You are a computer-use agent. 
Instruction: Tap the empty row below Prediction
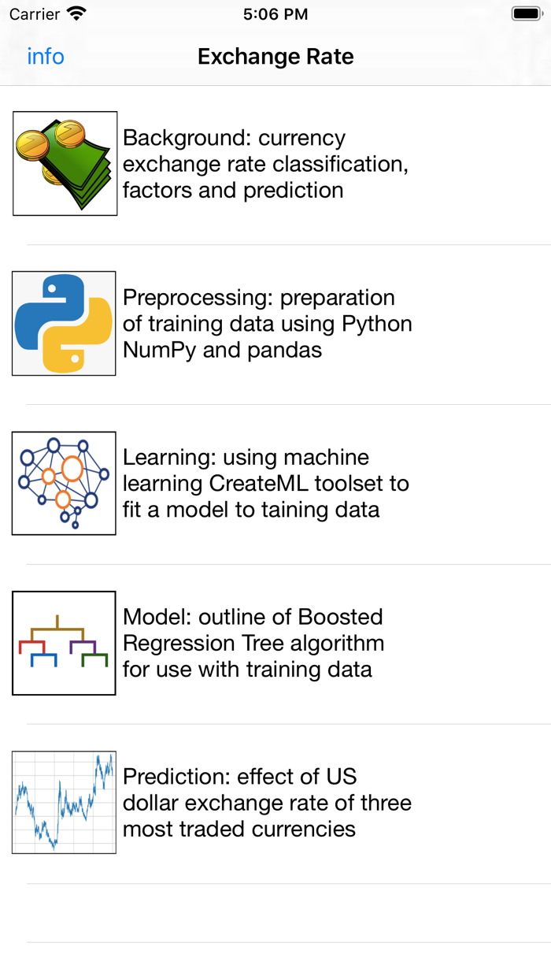click(x=275, y=913)
